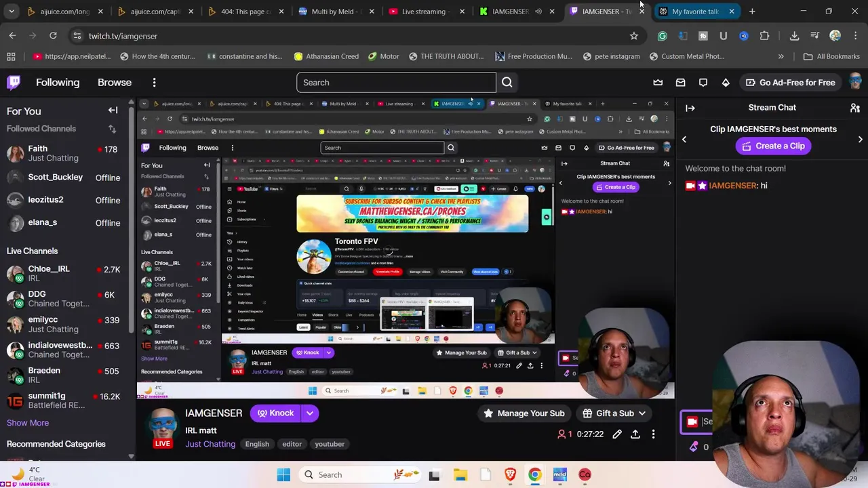Open Chrome apps grid in bookmarks bar
This screenshot has width=868, height=488.
11,56
